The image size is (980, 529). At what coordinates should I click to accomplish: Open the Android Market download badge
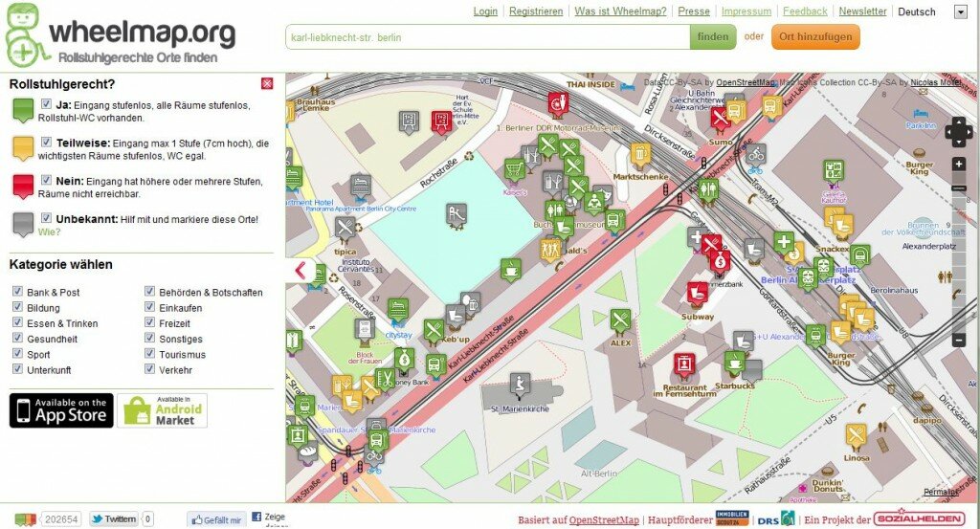click(x=162, y=410)
